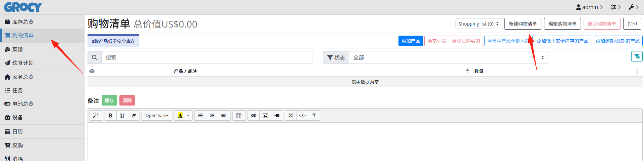Open the Open Sans font family dropdown
This screenshot has width=644, height=161.
pos(157,116)
